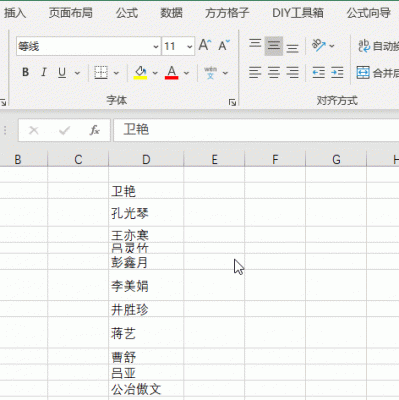This screenshot has height=400, width=399.
Task: Align text left
Action: pyautogui.click(x=255, y=72)
